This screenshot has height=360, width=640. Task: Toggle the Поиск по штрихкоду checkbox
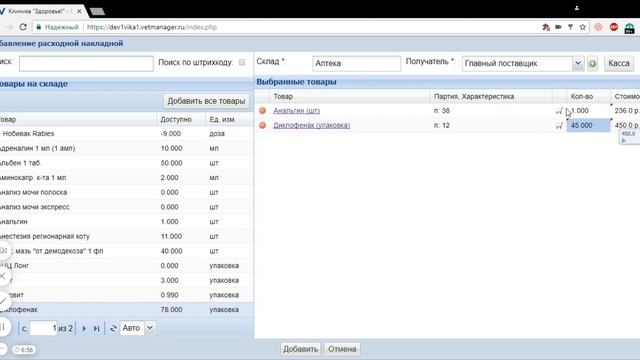pyautogui.click(x=242, y=62)
